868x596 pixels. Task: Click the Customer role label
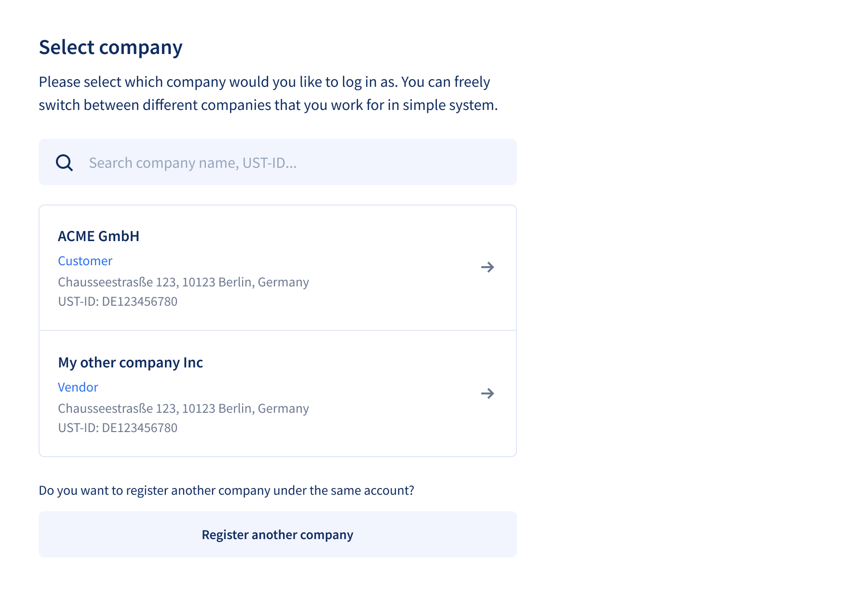[x=85, y=261]
